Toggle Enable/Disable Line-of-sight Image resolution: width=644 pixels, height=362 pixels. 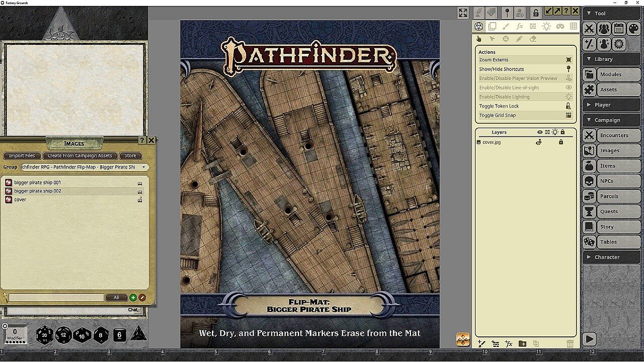coord(525,87)
